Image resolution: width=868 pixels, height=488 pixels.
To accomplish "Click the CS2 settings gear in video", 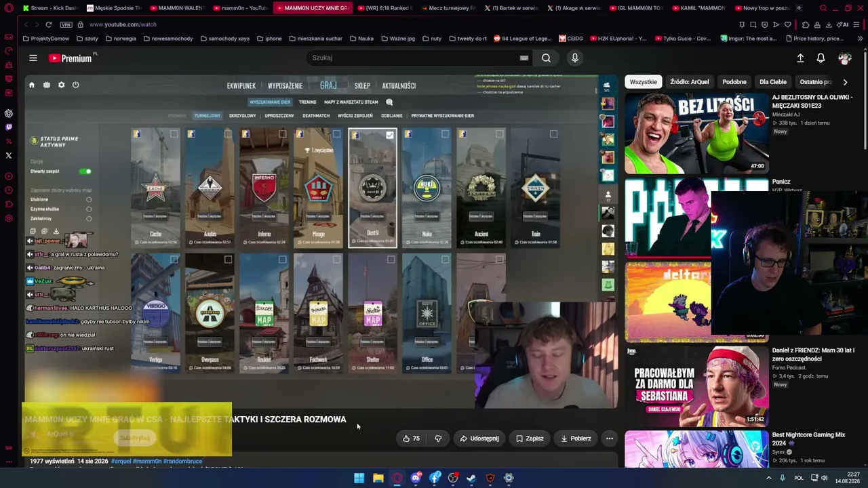I will [61, 85].
